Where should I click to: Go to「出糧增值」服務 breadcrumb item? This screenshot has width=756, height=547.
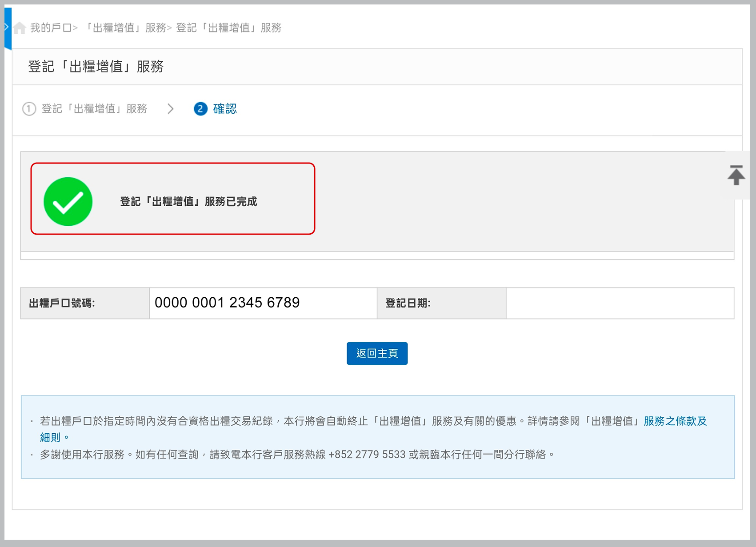click(x=124, y=28)
